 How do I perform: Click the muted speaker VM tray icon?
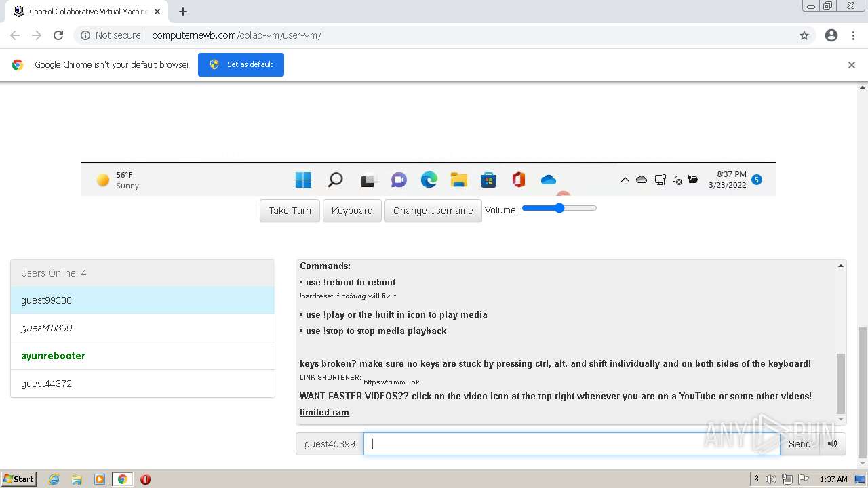pos(677,180)
